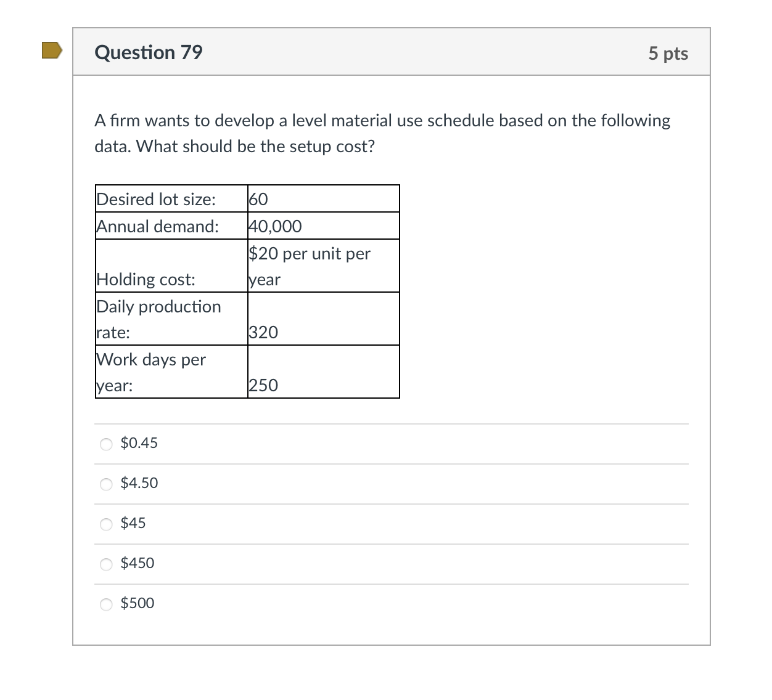
Task: Mark the $500 answer option
Action: click(x=106, y=604)
